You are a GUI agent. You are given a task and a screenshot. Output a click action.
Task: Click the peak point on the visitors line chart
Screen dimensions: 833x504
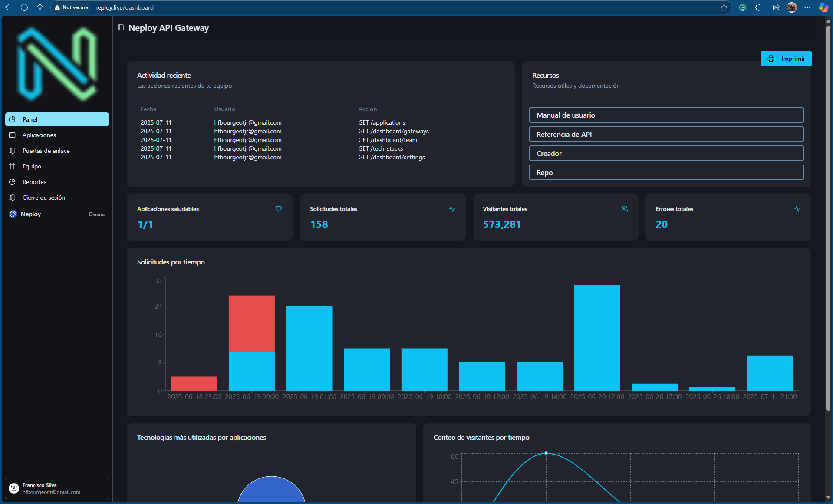[546, 453]
